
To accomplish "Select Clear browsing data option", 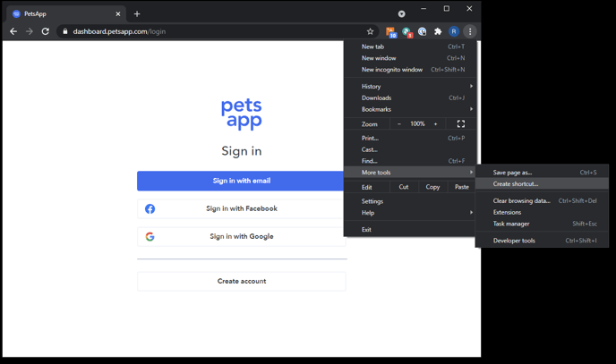I will point(543,201).
